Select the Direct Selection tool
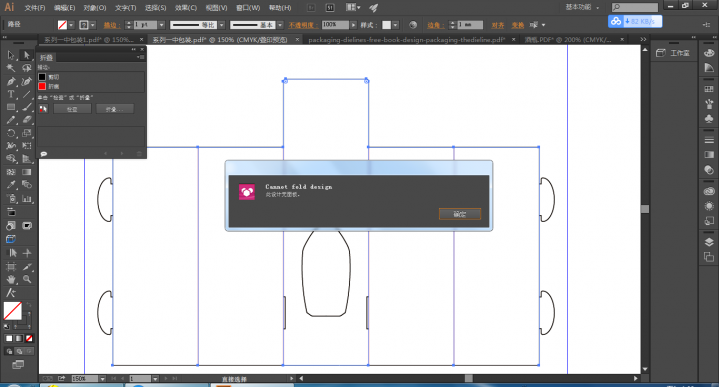This screenshot has width=719, height=387. [x=27, y=55]
